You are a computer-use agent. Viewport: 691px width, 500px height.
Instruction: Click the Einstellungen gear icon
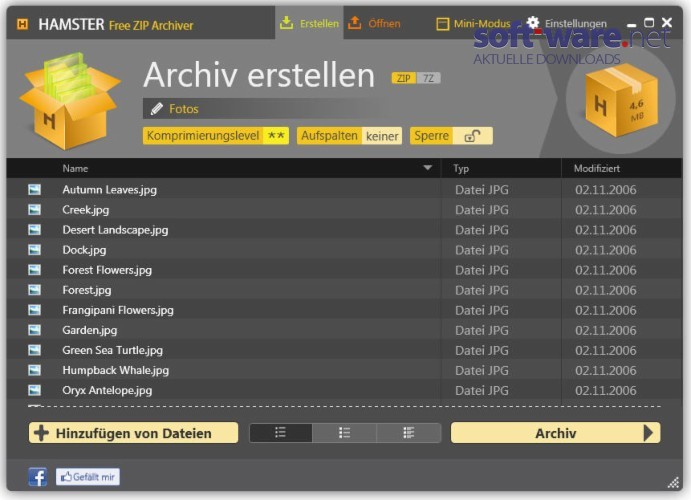tap(533, 22)
